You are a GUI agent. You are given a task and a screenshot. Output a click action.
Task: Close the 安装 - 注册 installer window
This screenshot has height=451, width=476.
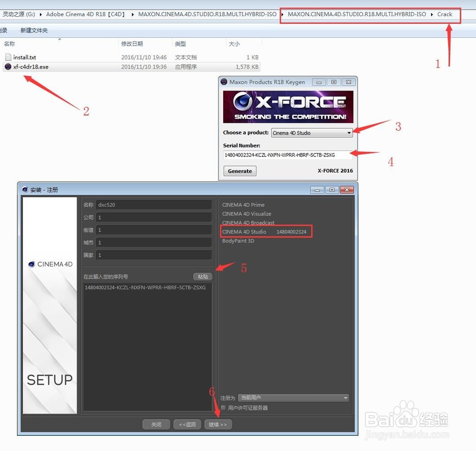coord(347,190)
